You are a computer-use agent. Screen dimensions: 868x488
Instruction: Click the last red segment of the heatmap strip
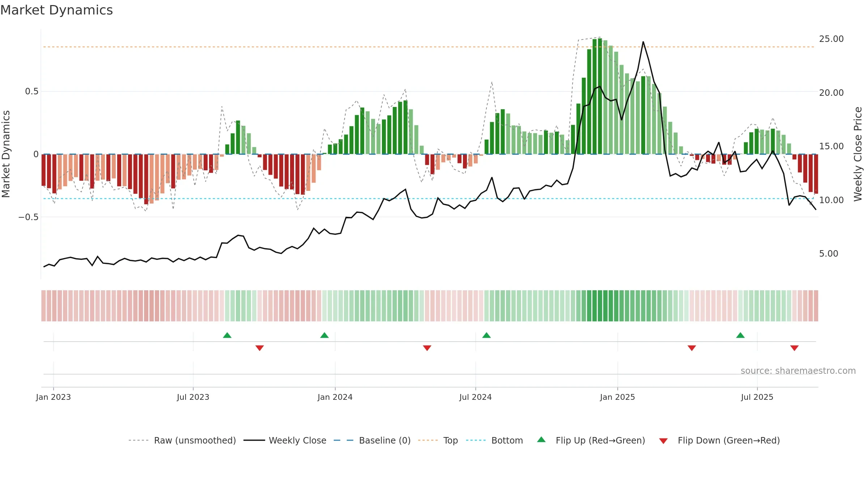click(x=816, y=306)
